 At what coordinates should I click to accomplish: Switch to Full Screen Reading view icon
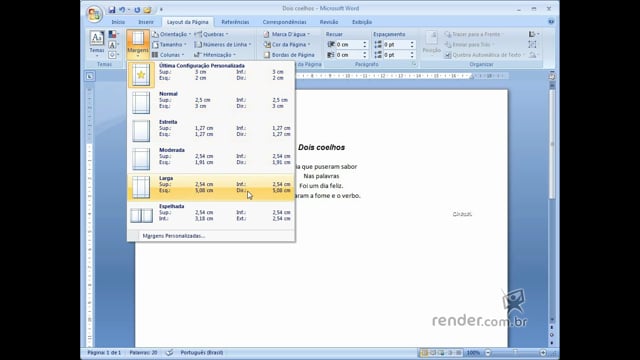(433, 353)
